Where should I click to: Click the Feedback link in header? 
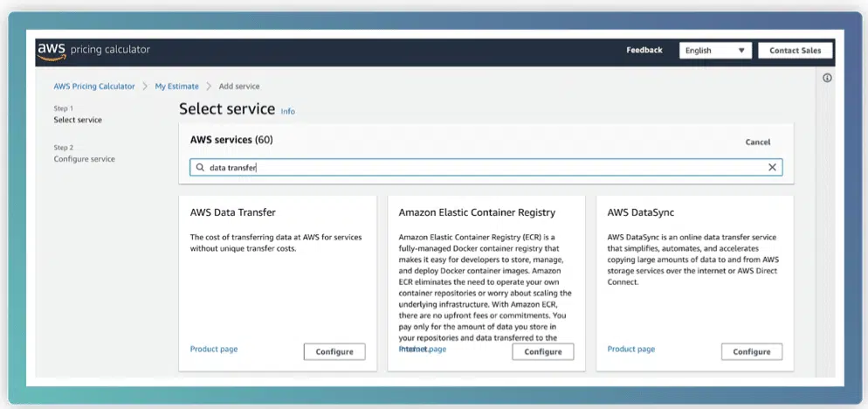click(644, 50)
